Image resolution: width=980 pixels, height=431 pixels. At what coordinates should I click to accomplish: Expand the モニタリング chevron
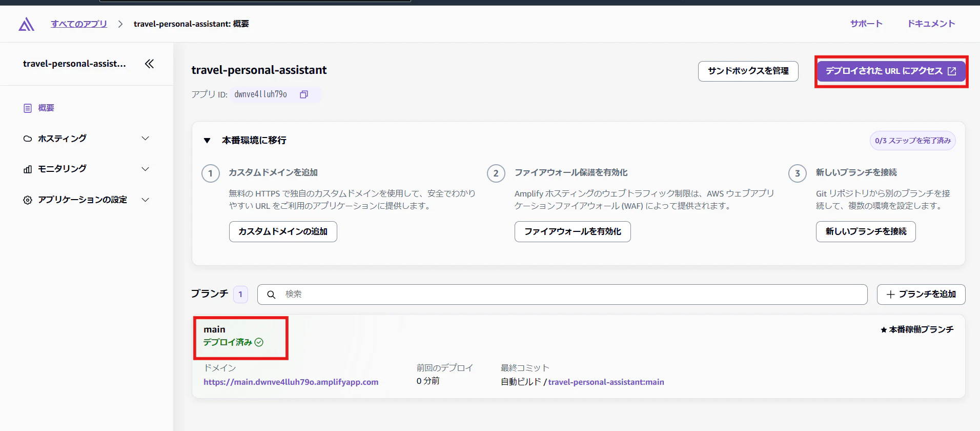pyautogui.click(x=146, y=169)
